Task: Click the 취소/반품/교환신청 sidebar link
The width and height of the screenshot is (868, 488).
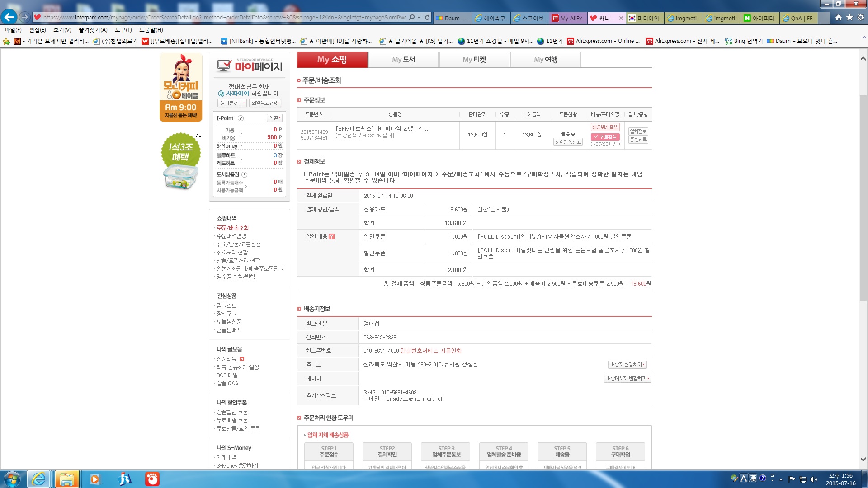Action: coord(239,244)
